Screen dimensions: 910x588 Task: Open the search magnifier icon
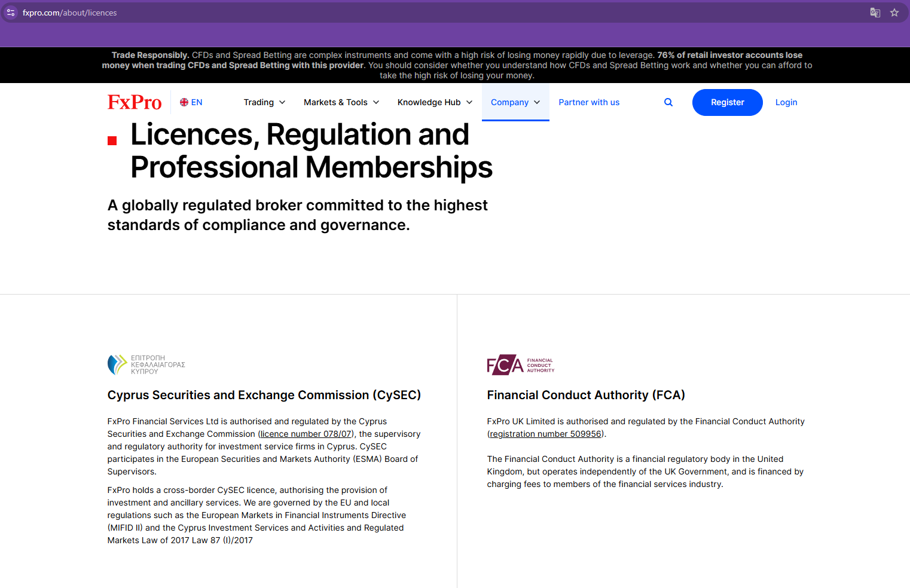tap(668, 102)
